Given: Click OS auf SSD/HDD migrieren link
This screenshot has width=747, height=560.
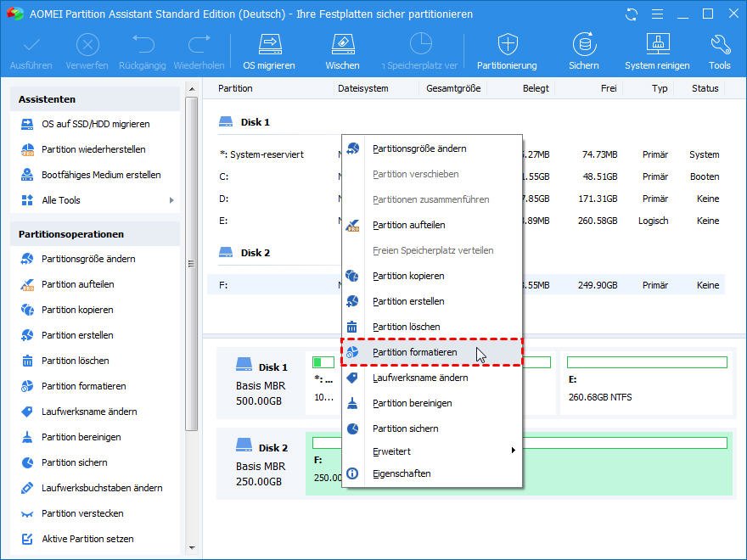Looking at the screenshot, I should pos(95,124).
